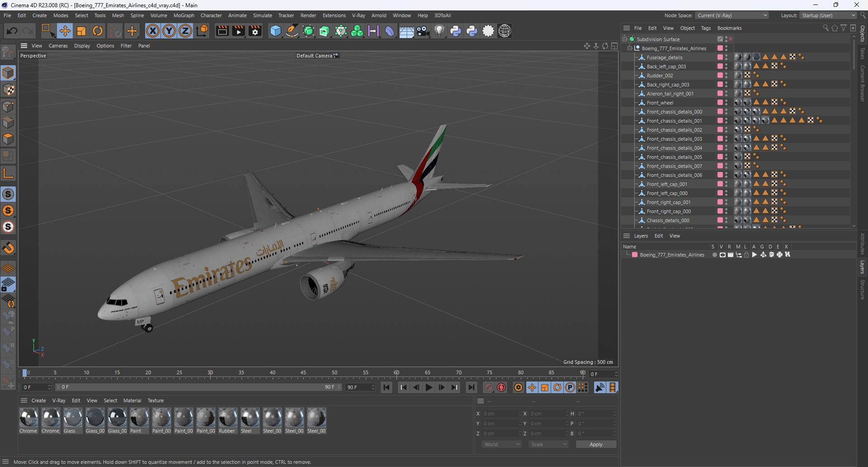868x467 pixels.
Task: Open viewport hamburger menu
Action: click(x=24, y=46)
